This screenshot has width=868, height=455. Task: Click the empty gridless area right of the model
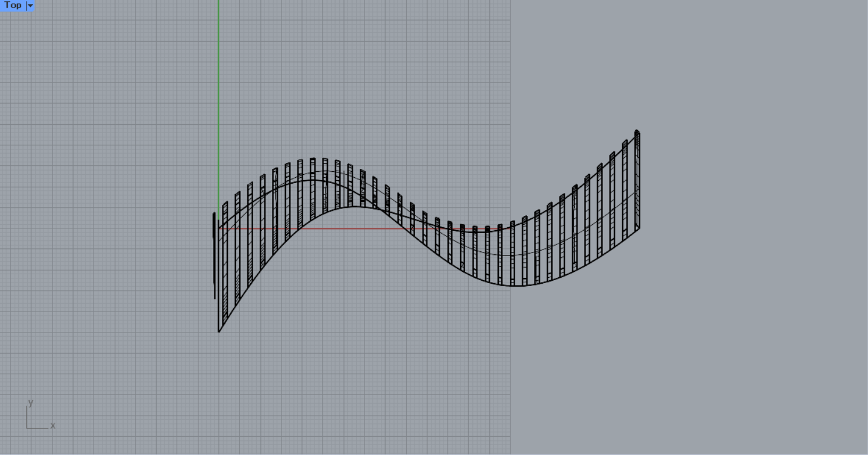point(736,324)
